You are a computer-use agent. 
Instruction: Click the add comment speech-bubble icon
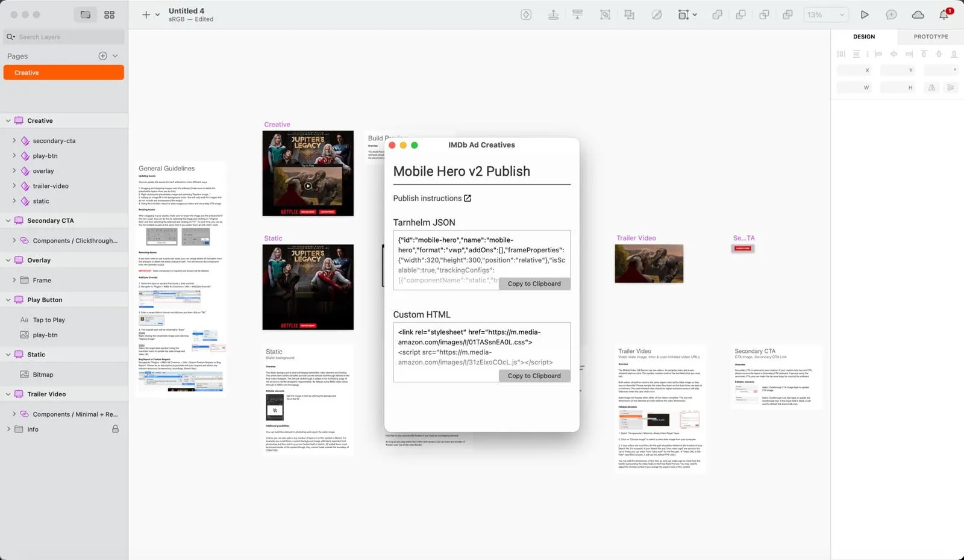click(891, 14)
